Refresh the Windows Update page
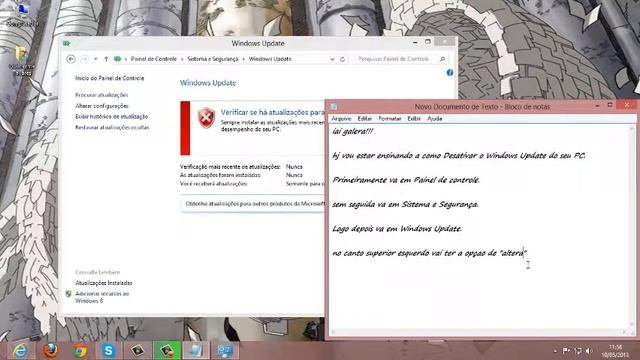This screenshot has width=640, height=360. (342, 59)
